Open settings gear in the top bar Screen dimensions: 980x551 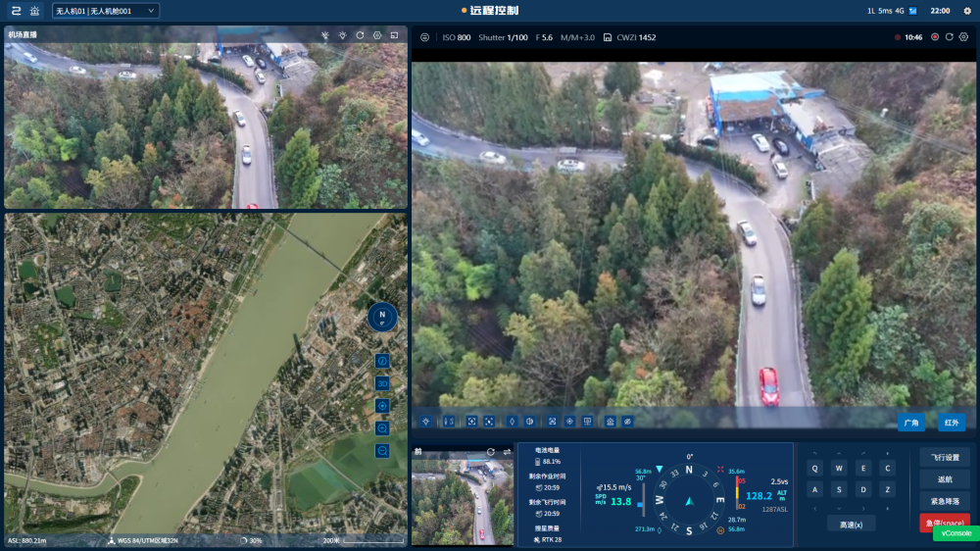coord(967,11)
